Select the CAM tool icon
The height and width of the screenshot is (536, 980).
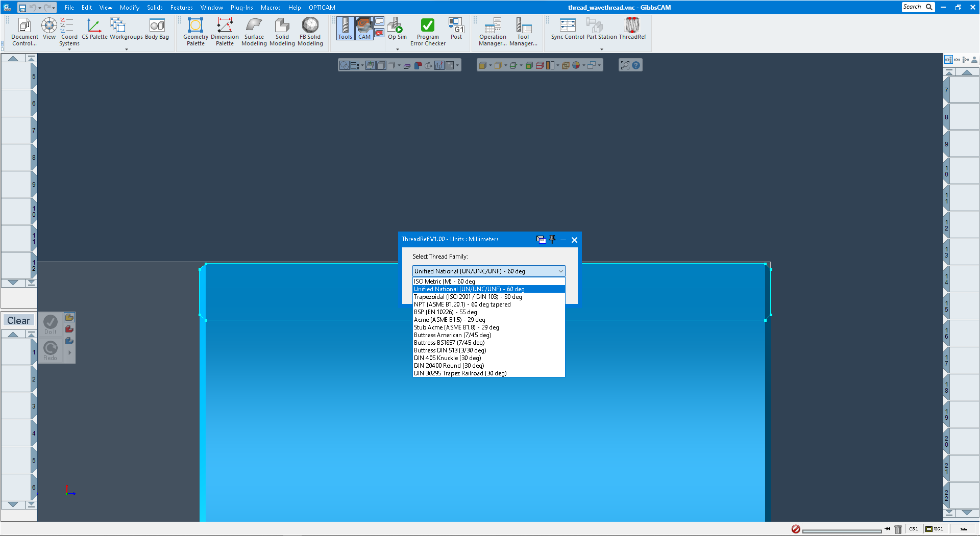coord(364,28)
